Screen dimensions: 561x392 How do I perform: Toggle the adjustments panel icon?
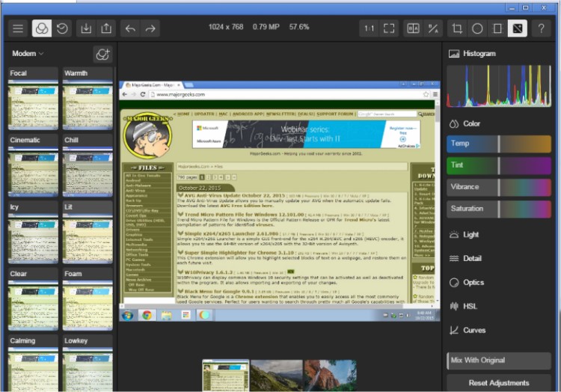point(518,28)
